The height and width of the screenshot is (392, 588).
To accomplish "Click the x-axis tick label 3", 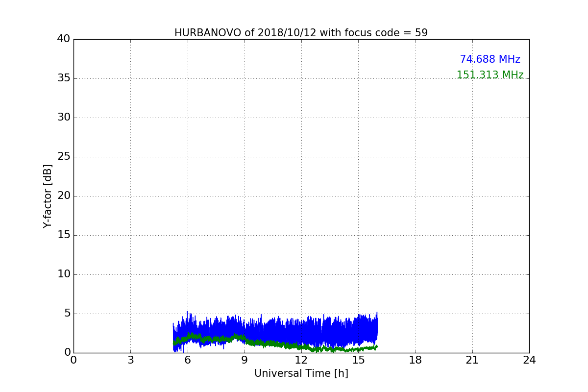I will [x=130, y=360].
